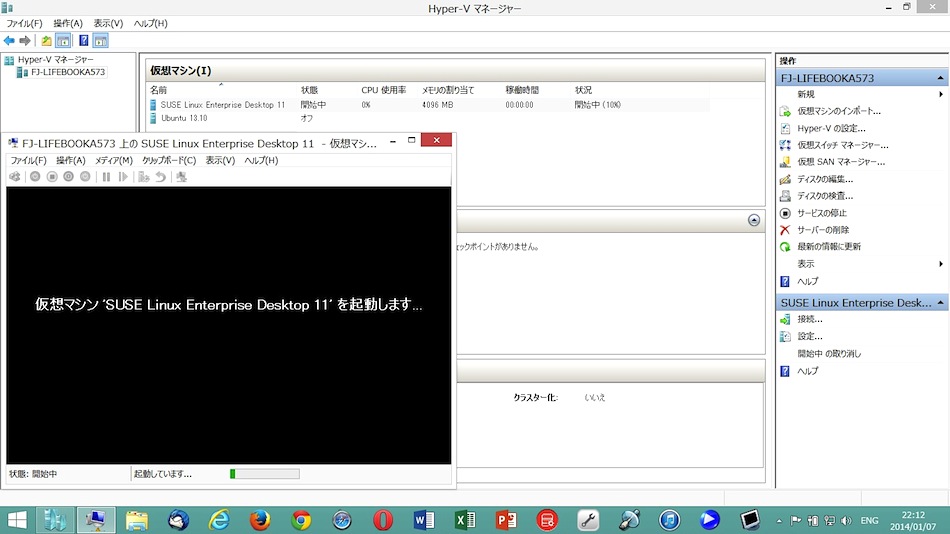Sort by 名前 column header
This screenshot has width=950, height=534.
click(x=159, y=90)
